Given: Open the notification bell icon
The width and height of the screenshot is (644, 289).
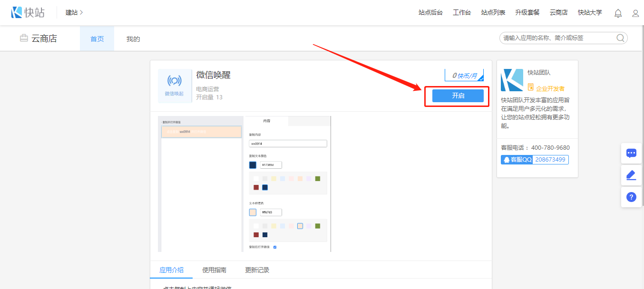Looking at the screenshot, I should click(618, 13).
